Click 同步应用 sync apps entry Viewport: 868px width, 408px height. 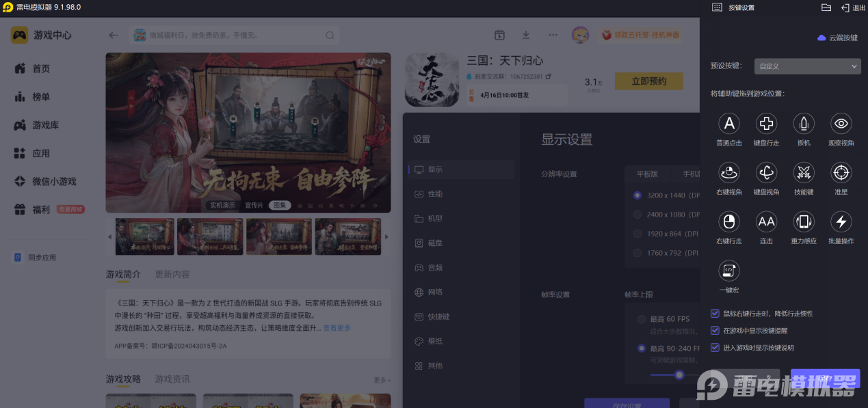click(36, 258)
